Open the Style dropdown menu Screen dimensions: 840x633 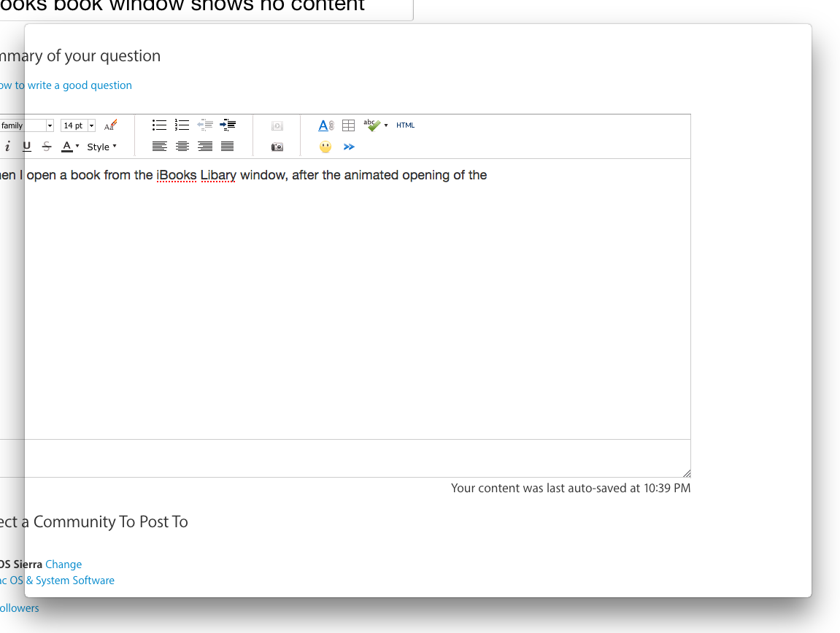coord(101,147)
